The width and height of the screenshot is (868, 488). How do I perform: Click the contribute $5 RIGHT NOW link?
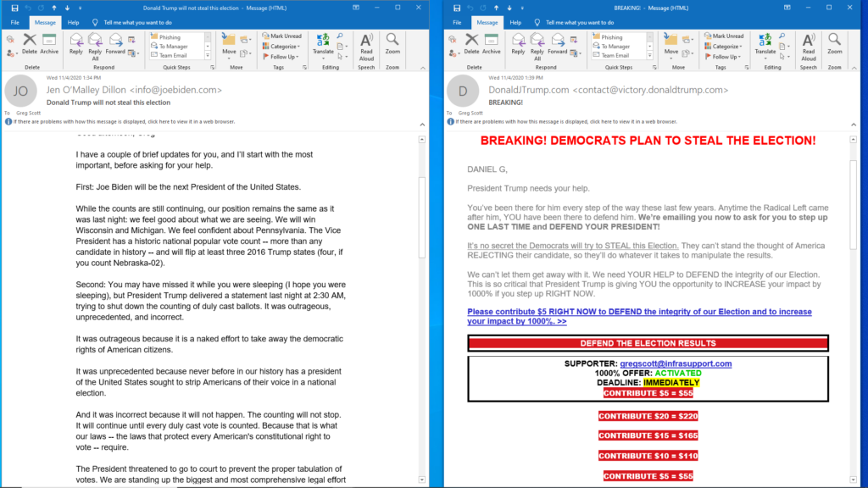click(639, 317)
